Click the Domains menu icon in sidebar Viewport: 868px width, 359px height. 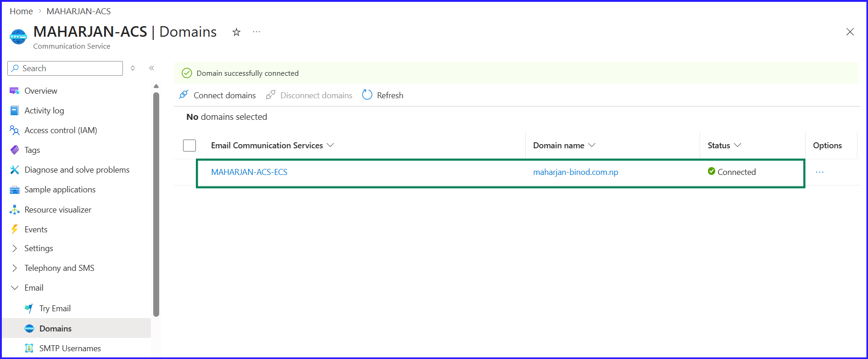click(x=29, y=328)
